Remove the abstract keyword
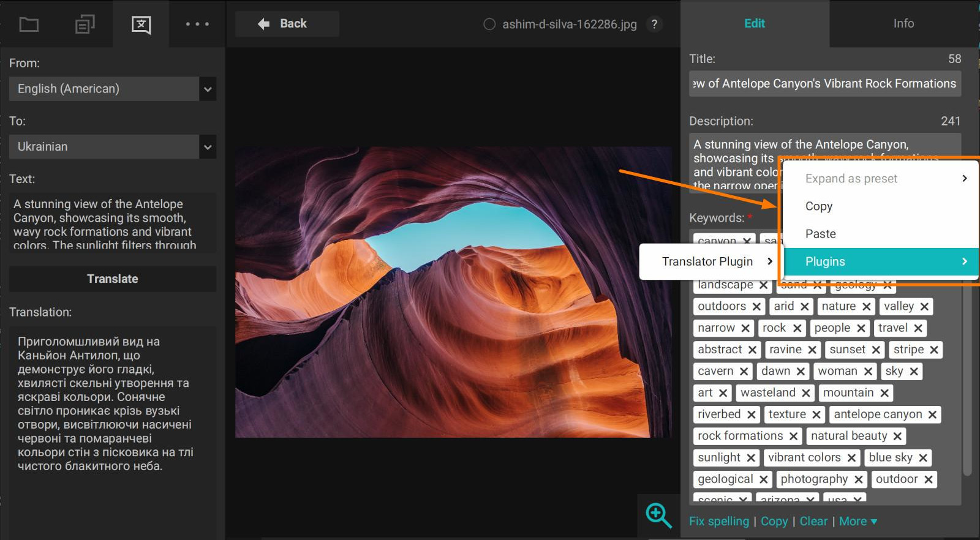 pos(752,350)
